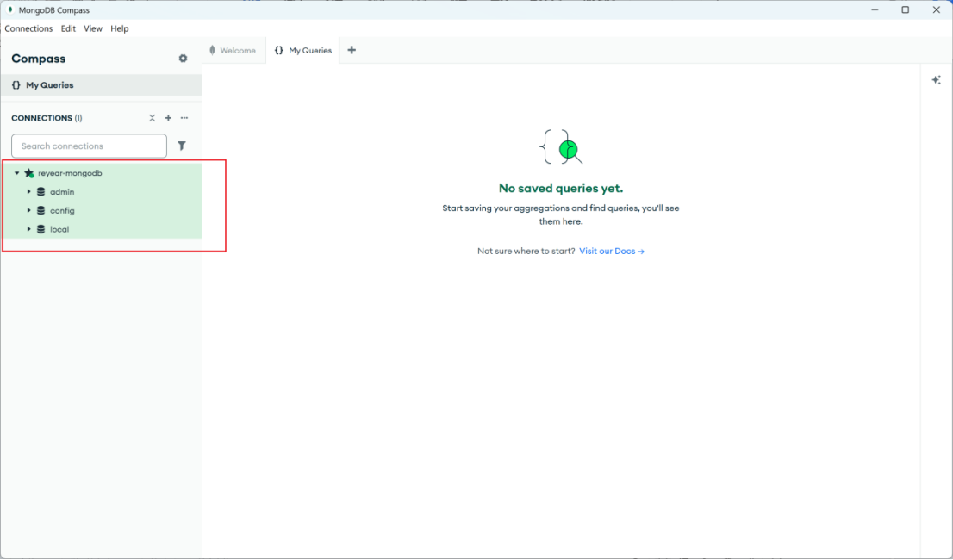Click the No saved queries yet heading

[x=561, y=189]
